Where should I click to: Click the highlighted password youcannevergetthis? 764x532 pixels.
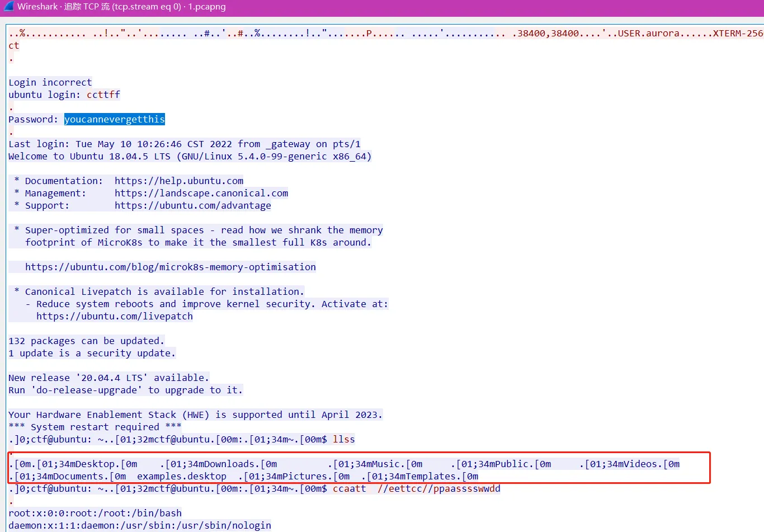point(114,119)
